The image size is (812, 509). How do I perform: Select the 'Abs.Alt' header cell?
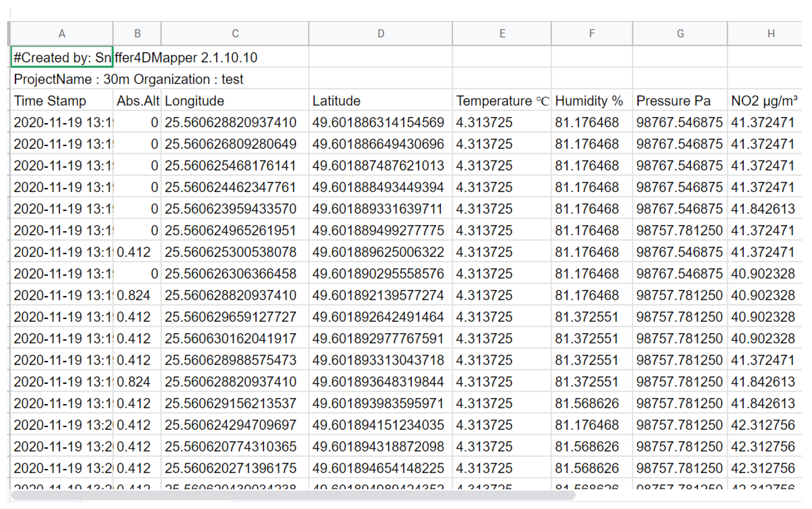(137, 101)
